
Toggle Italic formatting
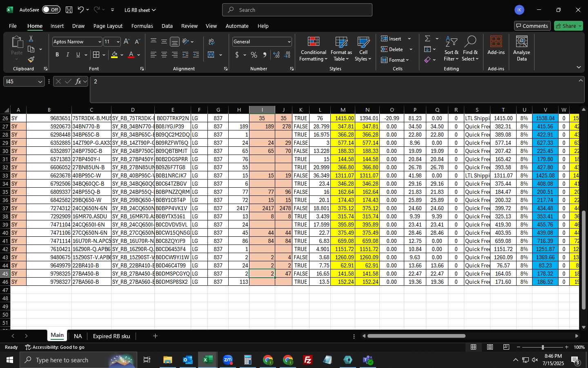coord(67,55)
